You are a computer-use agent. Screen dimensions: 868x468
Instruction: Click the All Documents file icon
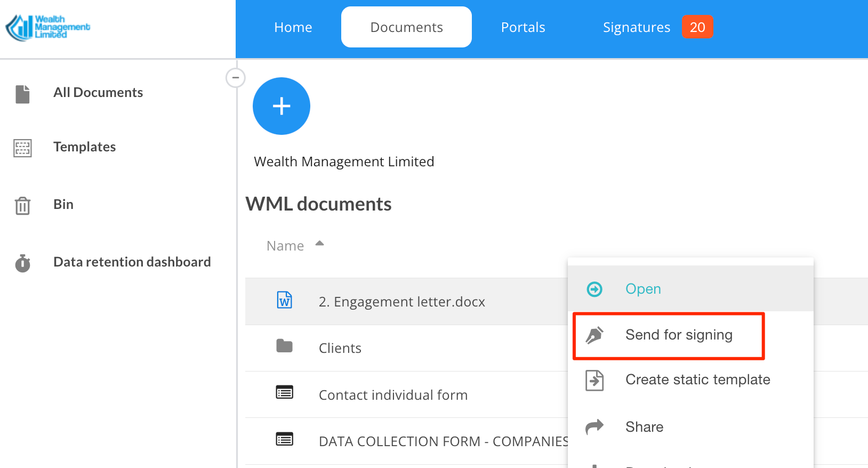pyautogui.click(x=22, y=94)
